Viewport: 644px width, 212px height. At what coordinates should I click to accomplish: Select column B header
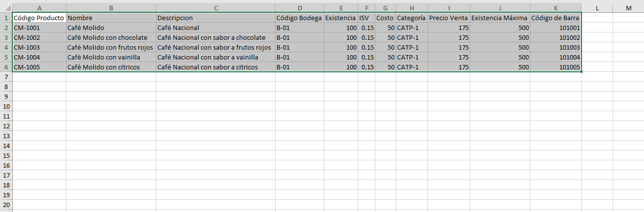coord(111,8)
